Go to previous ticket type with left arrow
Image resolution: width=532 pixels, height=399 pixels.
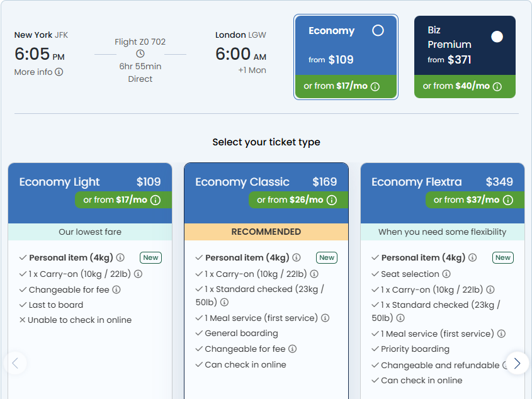(15, 363)
